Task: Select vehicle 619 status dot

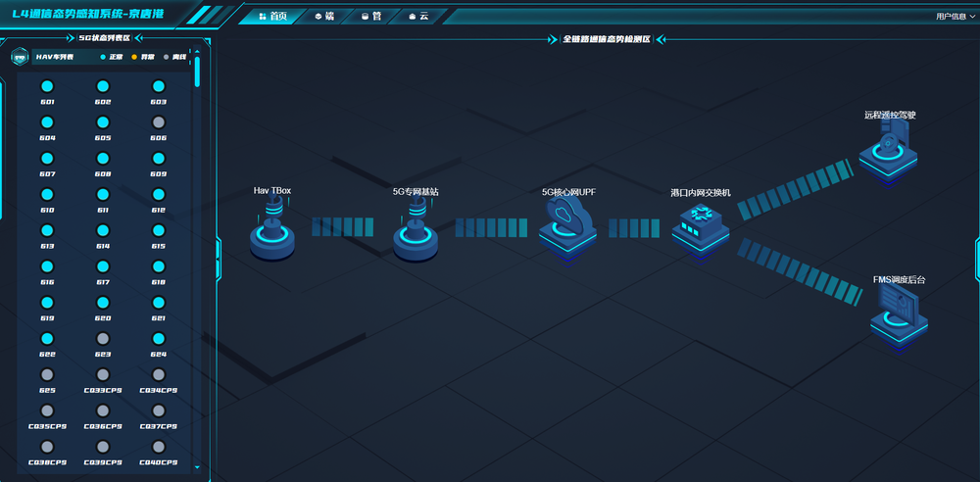Action: pos(47,303)
